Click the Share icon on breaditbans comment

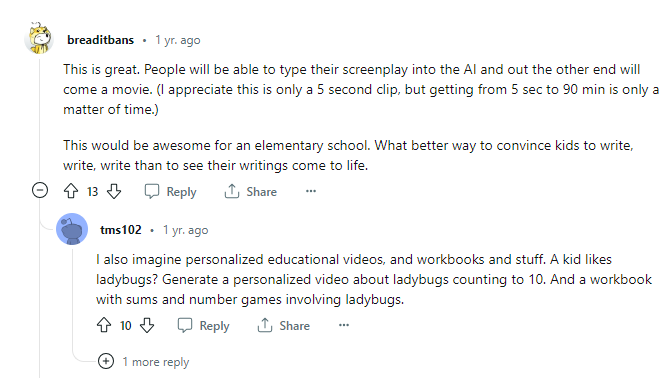(232, 191)
